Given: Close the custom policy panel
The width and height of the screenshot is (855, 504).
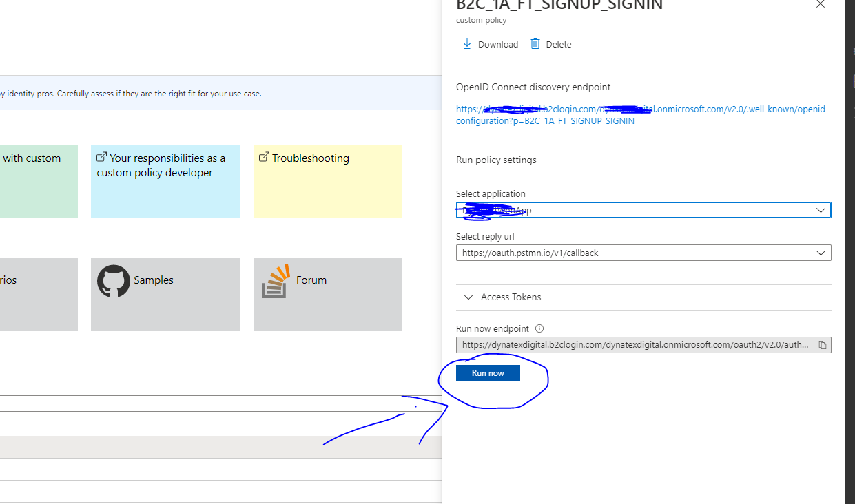Looking at the screenshot, I should coord(820,4).
